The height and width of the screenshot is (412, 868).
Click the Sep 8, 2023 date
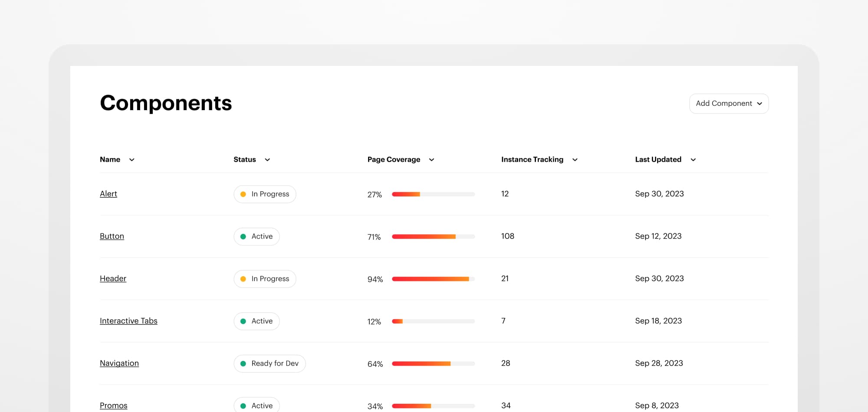point(657,405)
